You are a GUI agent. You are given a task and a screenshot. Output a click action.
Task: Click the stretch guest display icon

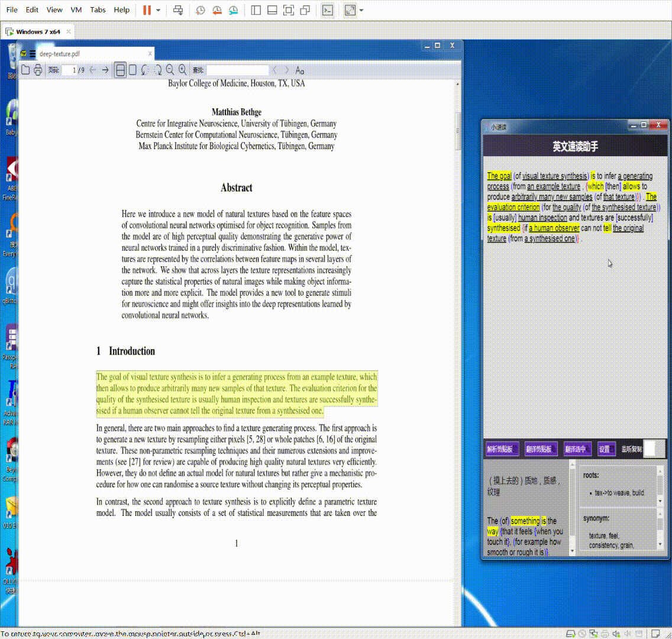(x=350, y=10)
